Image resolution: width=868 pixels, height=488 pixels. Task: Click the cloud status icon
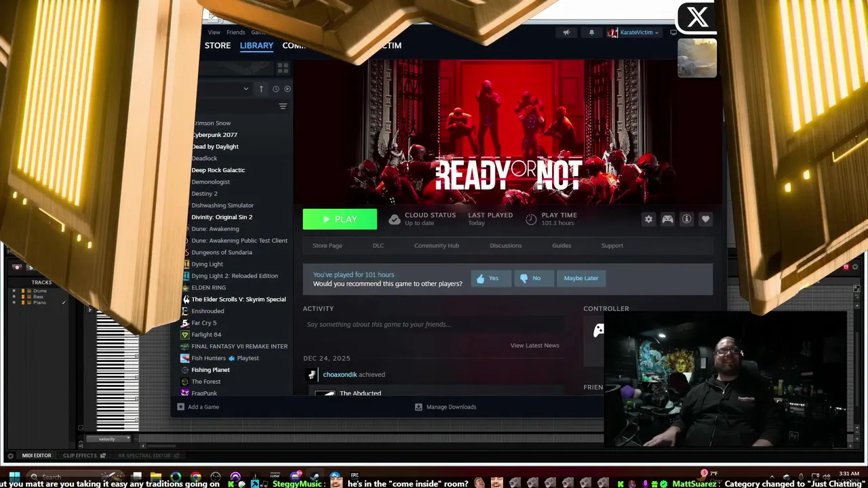coord(394,219)
